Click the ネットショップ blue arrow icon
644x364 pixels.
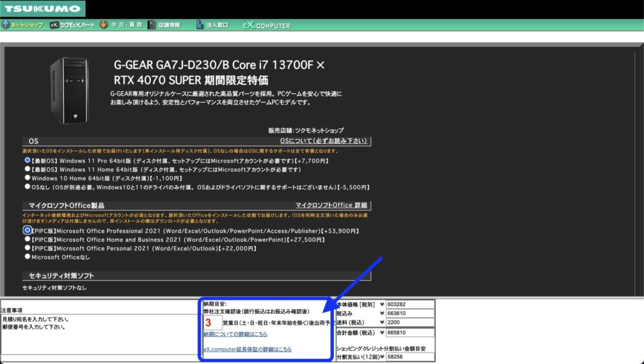click(x=6, y=25)
